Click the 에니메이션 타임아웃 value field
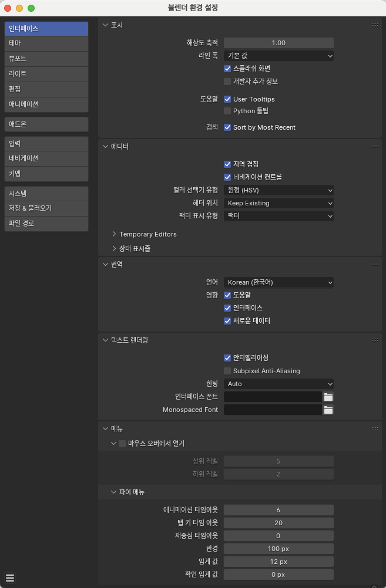386x588 pixels. 278,510
